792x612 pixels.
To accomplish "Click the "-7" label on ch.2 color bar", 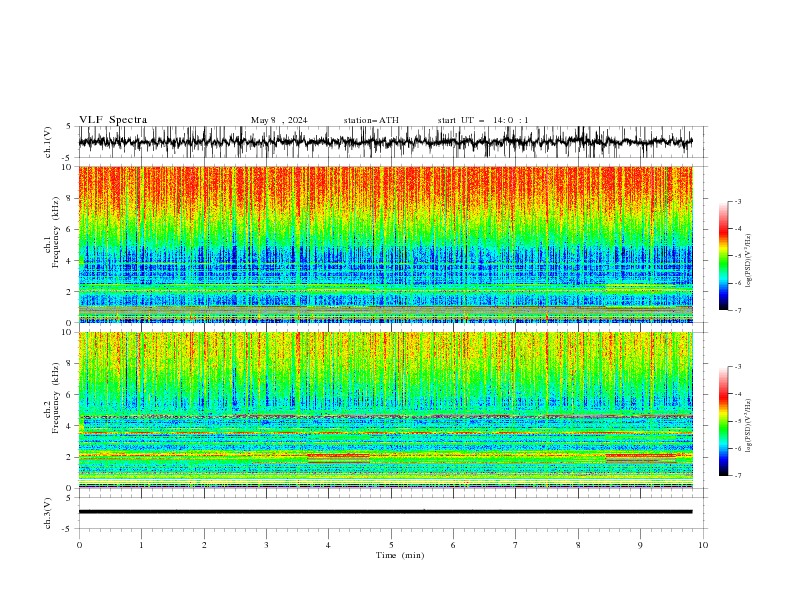I will tap(737, 476).
